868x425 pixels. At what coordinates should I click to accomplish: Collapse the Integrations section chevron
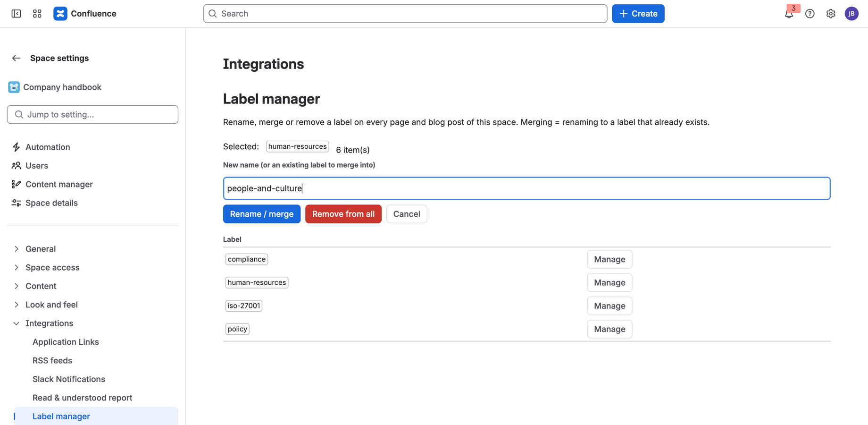[x=16, y=323]
